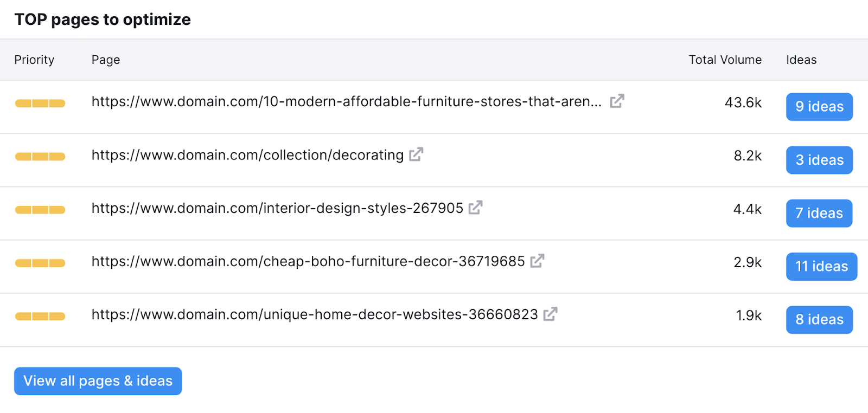Click the 3 ideas button
The image size is (868, 413).
coord(819,160)
